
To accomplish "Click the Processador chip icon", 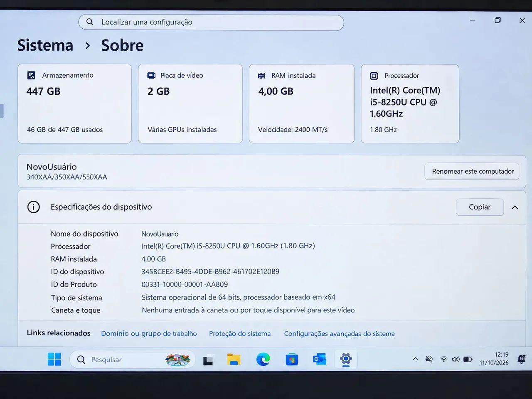I will pyautogui.click(x=374, y=76).
